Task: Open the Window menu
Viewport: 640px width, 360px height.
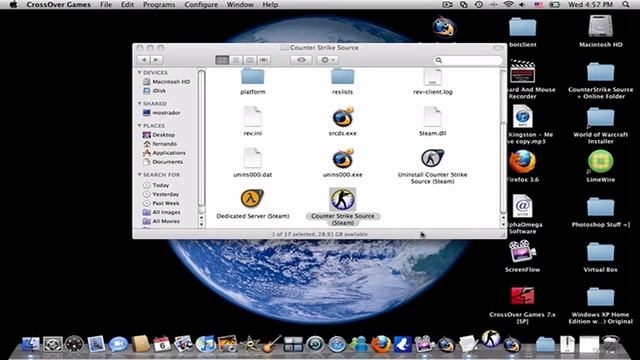Action: 240,5
